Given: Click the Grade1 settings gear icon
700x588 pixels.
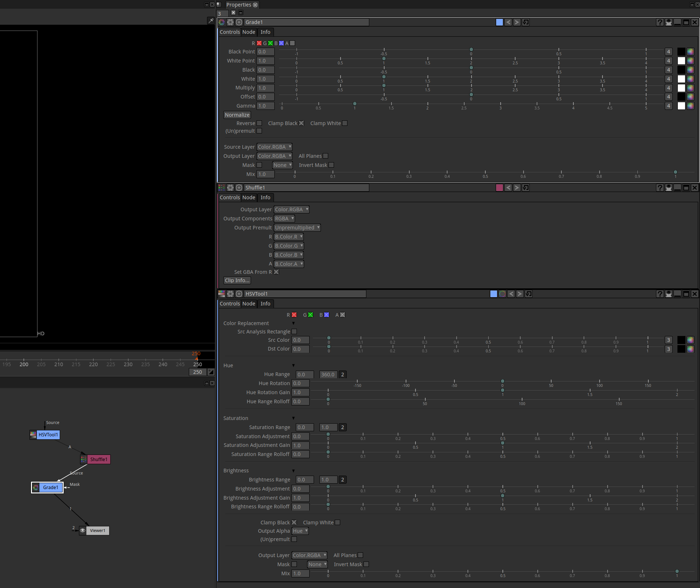Looking at the screenshot, I should 230,22.
